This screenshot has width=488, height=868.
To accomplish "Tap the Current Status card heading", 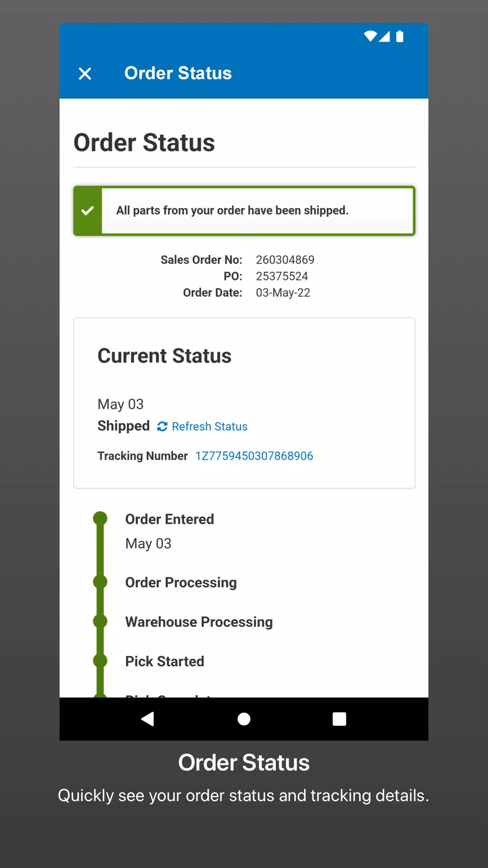I will tap(164, 356).
